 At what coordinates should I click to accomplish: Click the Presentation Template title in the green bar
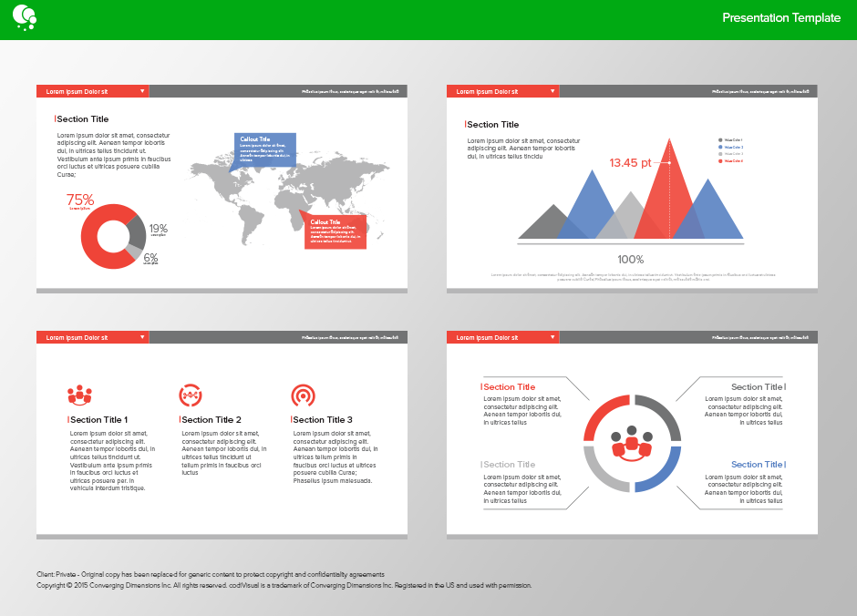[781, 17]
